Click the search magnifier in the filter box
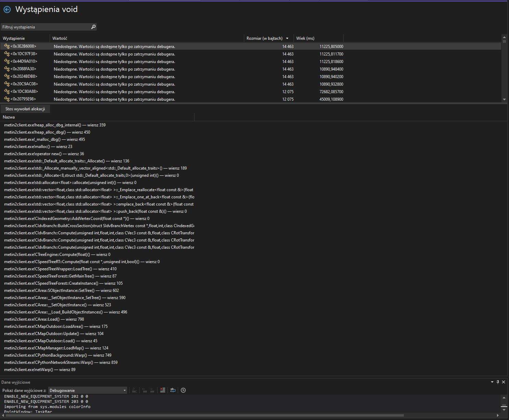Image resolution: width=509 pixels, height=420 pixels. coord(93,27)
